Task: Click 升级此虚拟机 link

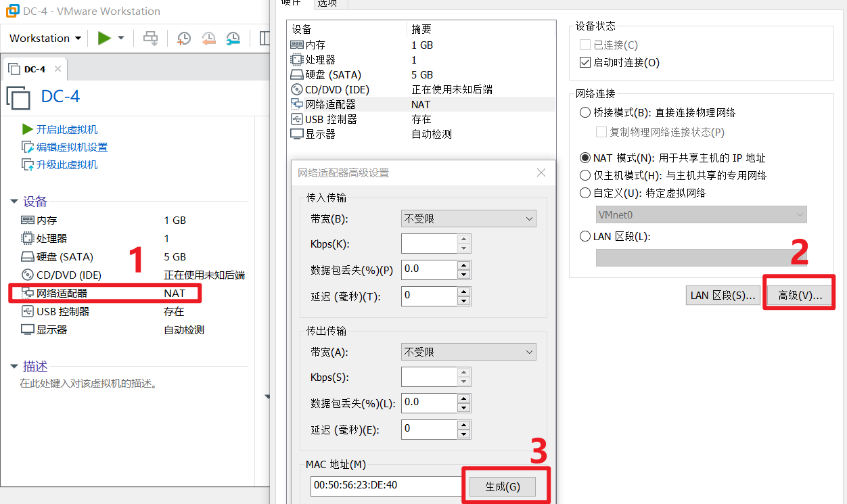Action: pos(67,164)
